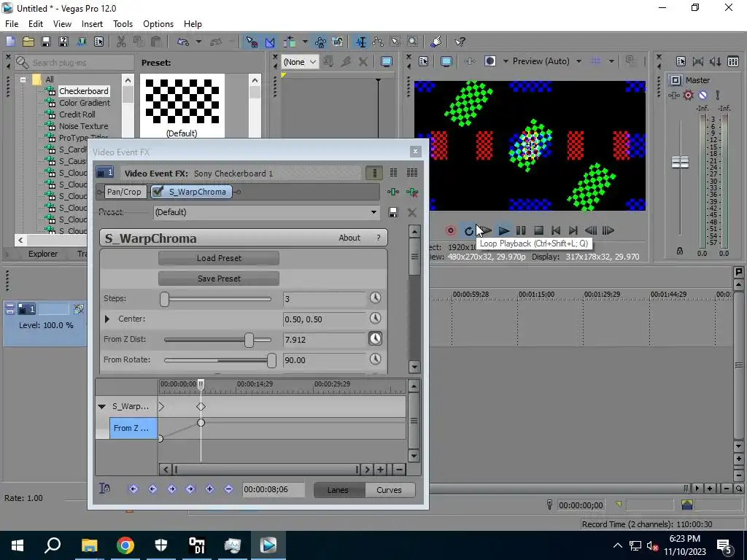This screenshot has height=560, width=747.
Task: Toggle From Z Dist animate clock button
Action: pos(376,338)
